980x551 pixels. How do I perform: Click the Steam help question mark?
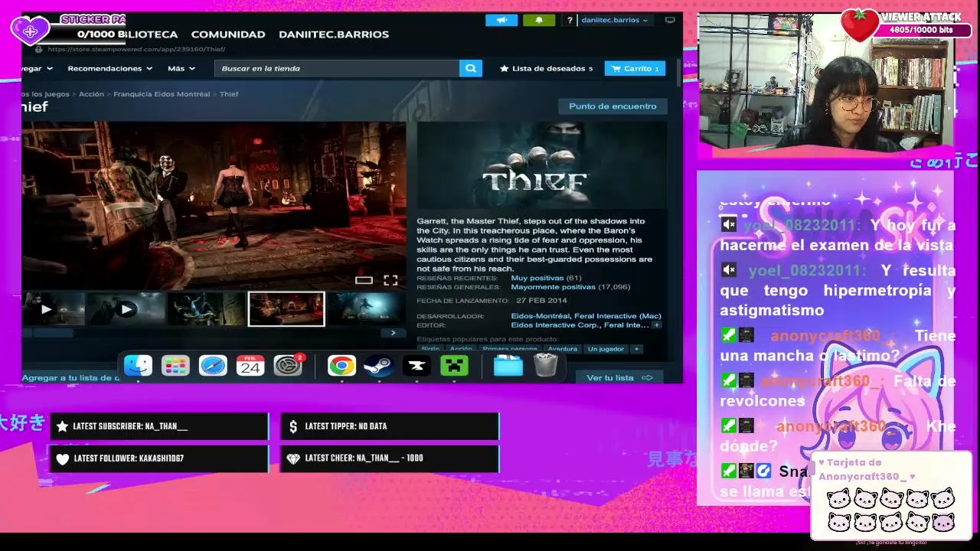coord(569,21)
